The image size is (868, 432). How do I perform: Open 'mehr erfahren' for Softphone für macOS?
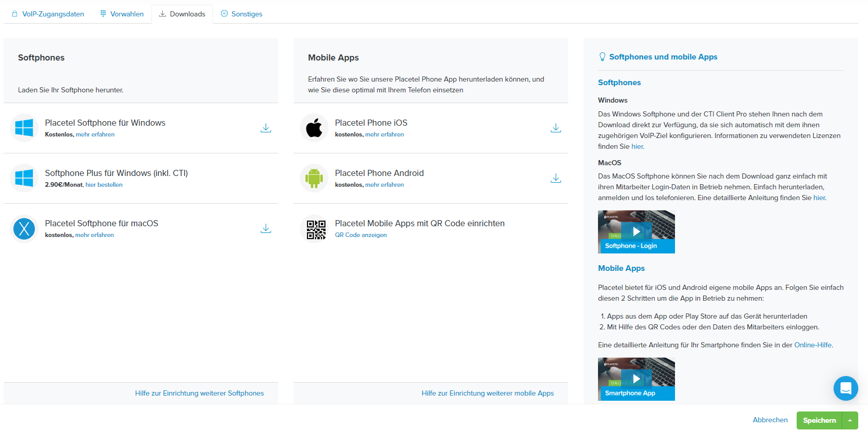94,235
